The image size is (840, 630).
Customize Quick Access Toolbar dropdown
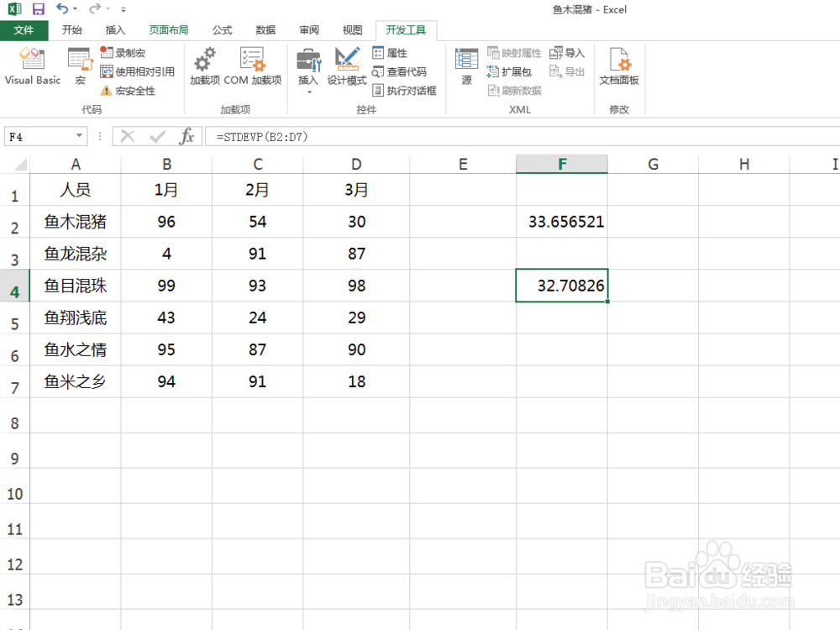[123, 9]
